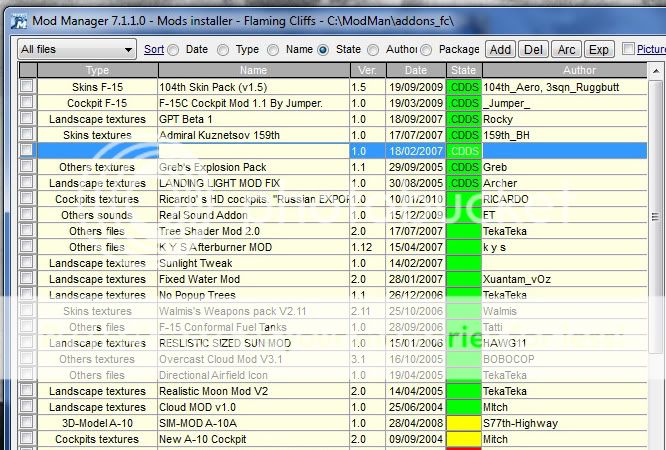
Task: Tick checkbox for Sunlight Tweak row
Action: coord(26,263)
